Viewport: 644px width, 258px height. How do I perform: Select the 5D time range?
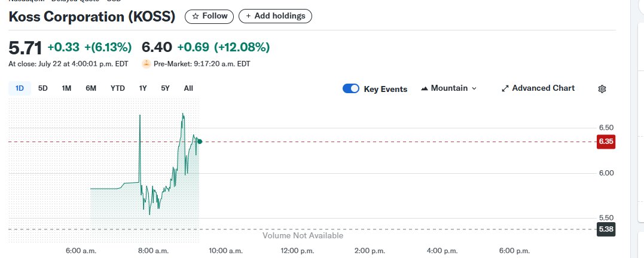tap(42, 88)
